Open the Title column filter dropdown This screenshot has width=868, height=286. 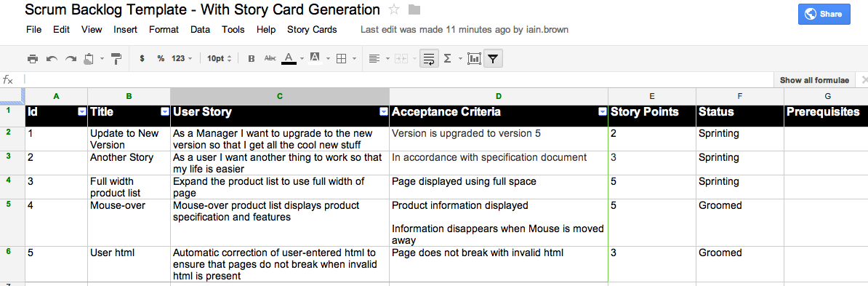[x=164, y=112]
